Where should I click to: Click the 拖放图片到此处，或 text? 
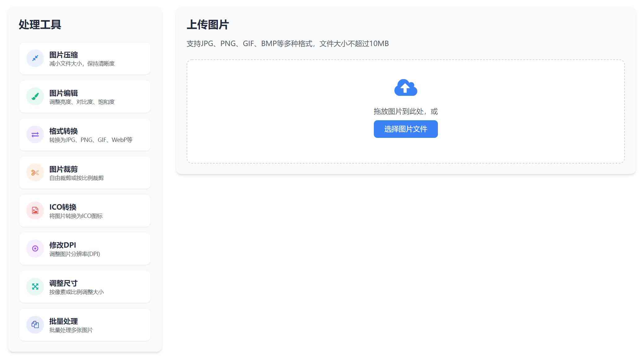tap(406, 111)
